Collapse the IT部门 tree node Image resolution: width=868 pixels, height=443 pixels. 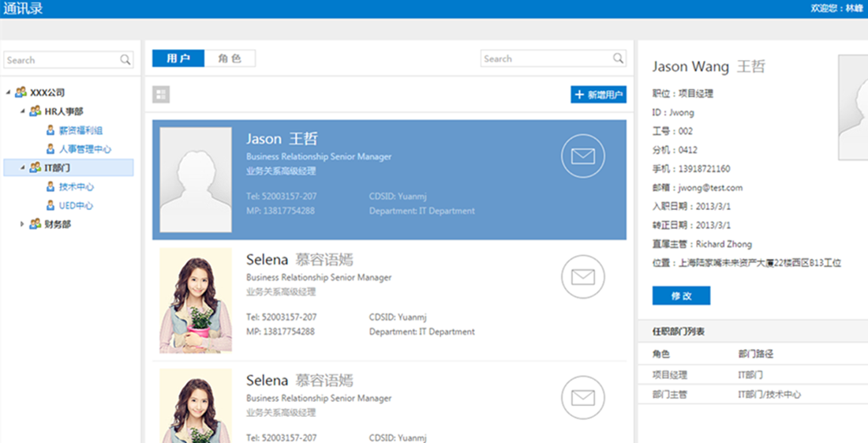(23, 167)
